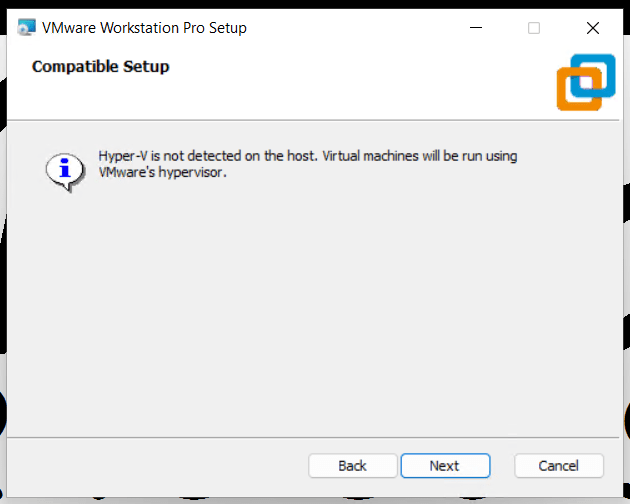Go back to the previous setup step

coord(352,466)
